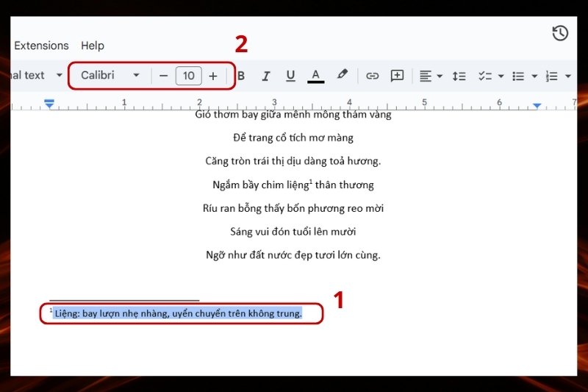Click the font size field showing 10
Viewport: 588px width, 392px height.
(x=189, y=76)
